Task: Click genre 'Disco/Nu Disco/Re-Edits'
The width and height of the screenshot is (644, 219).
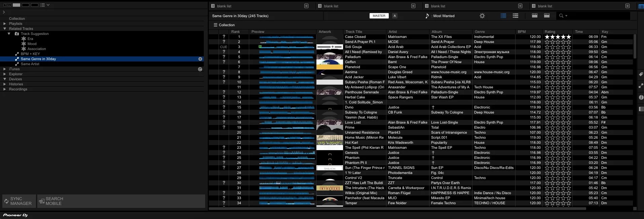Action: coord(494,168)
